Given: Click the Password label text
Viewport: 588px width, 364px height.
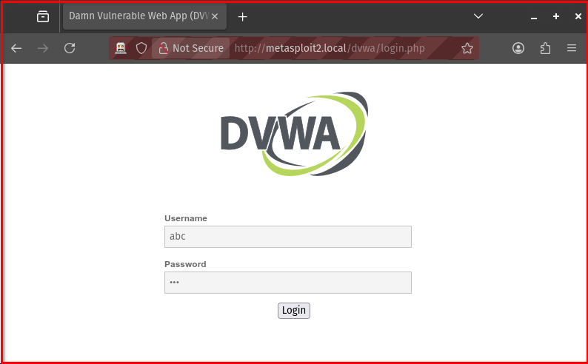Looking at the screenshot, I should [x=185, y=264].
